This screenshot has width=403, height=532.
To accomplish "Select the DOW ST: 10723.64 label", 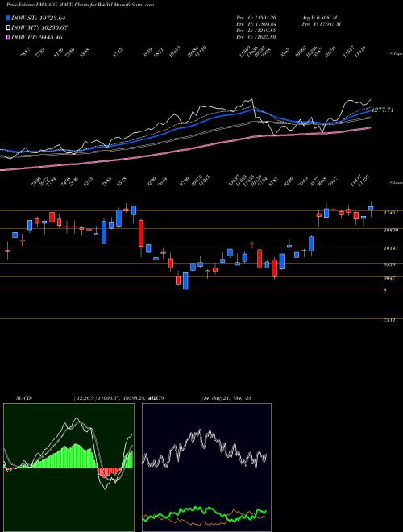I will [x=39, y=19].
